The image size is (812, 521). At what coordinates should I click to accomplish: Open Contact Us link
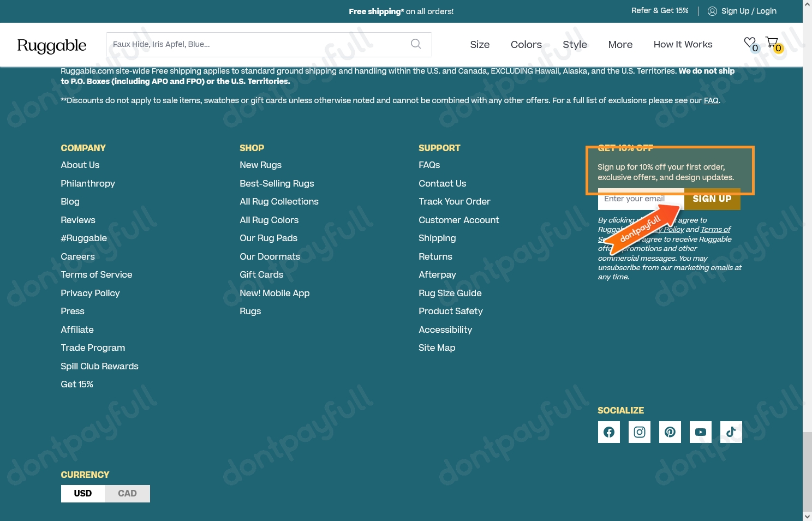(443, 183)
